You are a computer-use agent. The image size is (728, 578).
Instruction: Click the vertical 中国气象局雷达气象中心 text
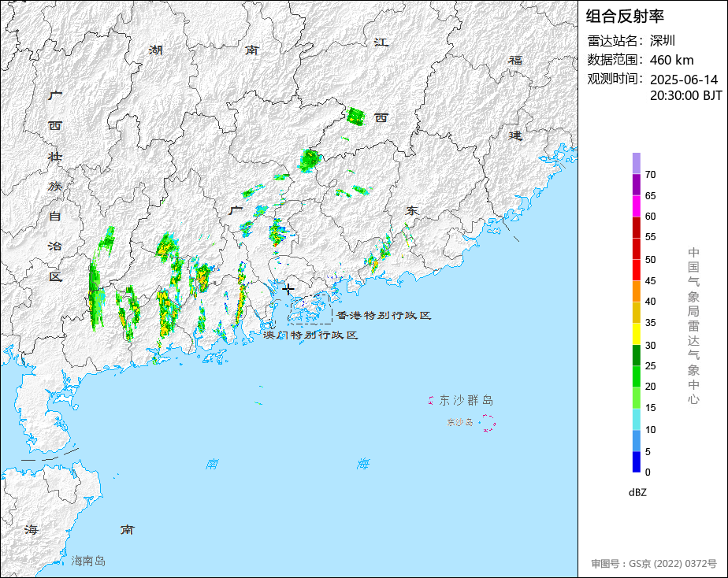pyautogui.click(x=693, y=326)
